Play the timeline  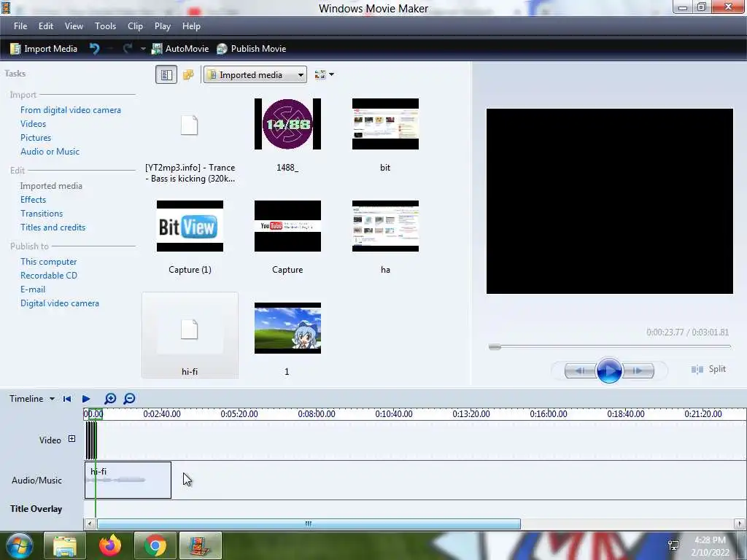[x=86, y=399]
